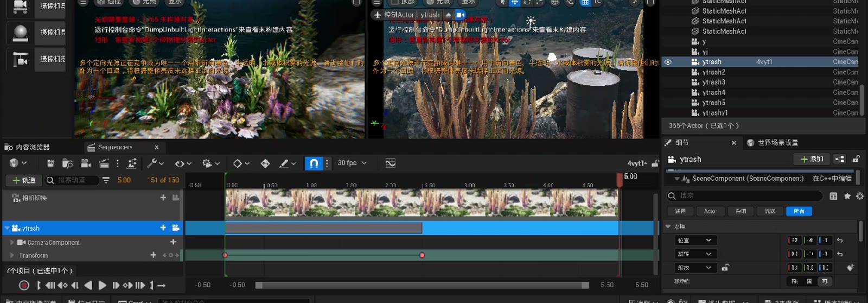Image resolution: width=868 pixels, height=303 pixels.
Task: Open the wrench actions dropdown in Sequencer
Action: pyautogui.click(x=155, y=163)
